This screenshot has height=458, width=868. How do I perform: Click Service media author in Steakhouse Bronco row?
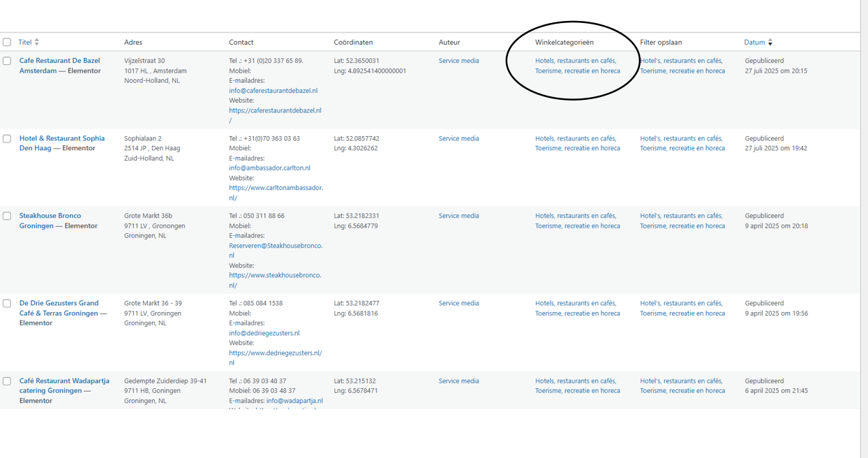coord(458,216)
